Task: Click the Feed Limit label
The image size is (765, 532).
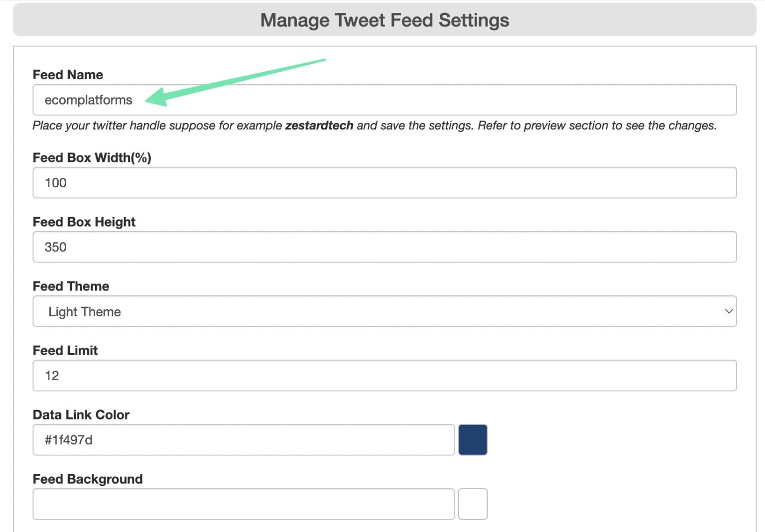Action: tap(65, 350)
